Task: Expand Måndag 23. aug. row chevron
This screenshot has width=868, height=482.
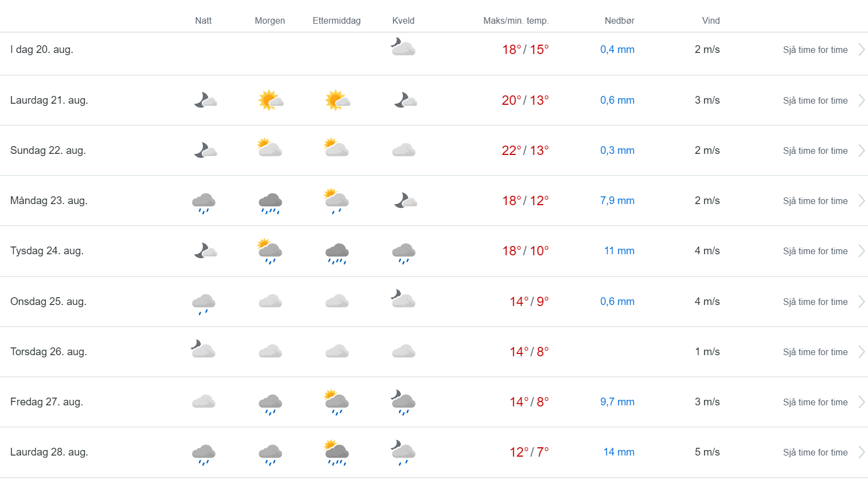Action: [x=861, y=201]
